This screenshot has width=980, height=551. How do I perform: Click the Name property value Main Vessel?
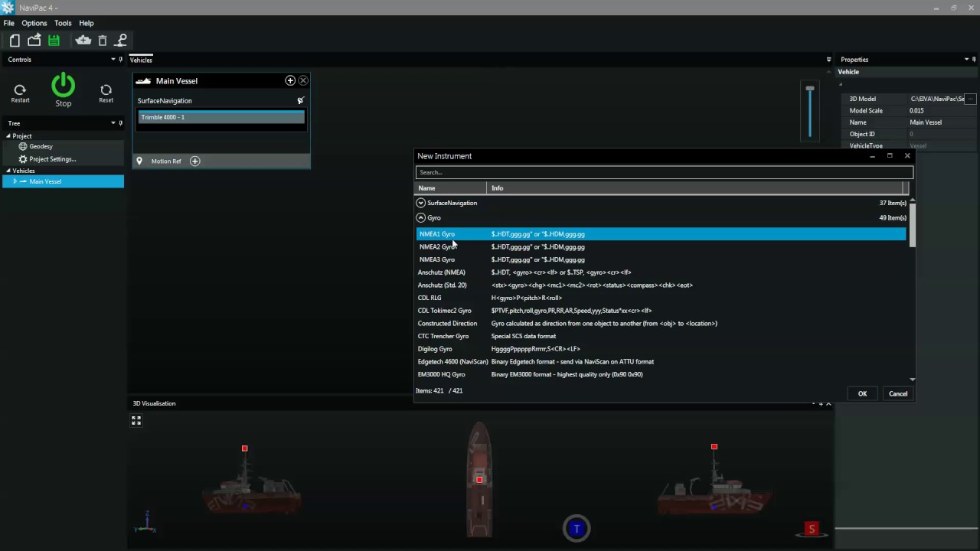click(942, 122)
